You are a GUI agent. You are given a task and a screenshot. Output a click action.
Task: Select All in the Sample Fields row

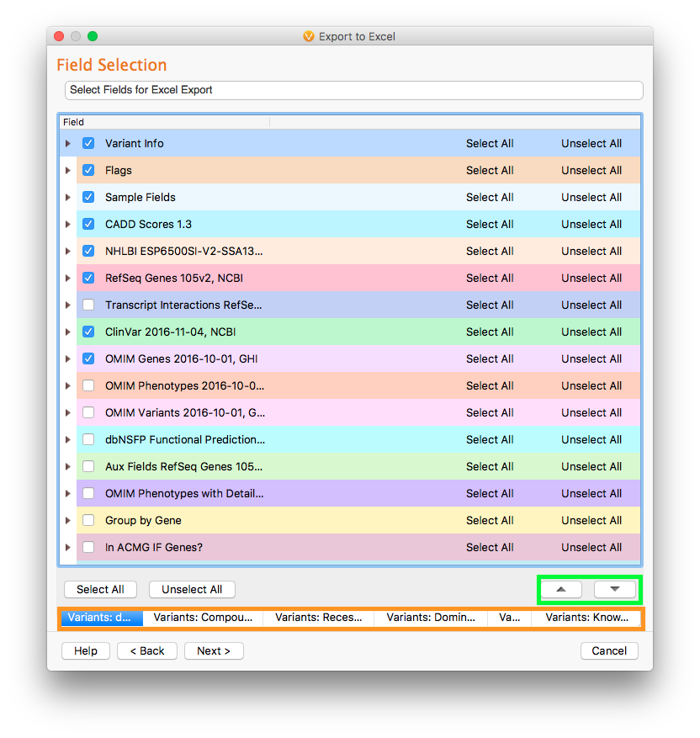click(490, 197)
